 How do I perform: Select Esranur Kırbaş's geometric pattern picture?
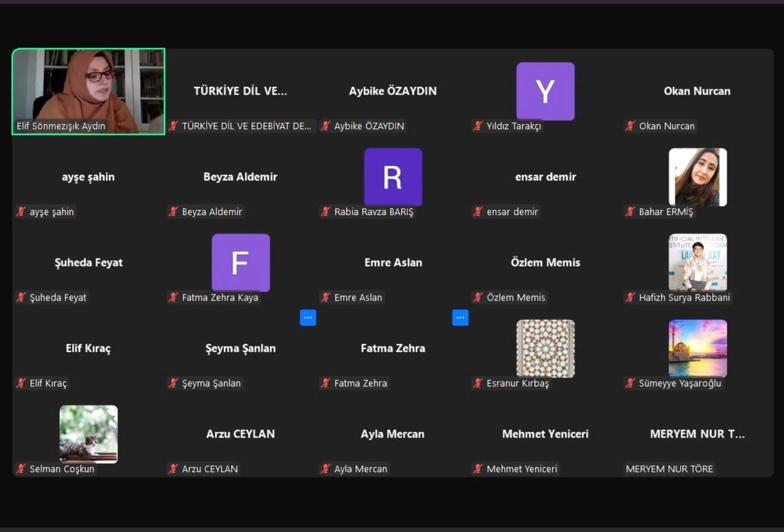(x=545, y=348)
